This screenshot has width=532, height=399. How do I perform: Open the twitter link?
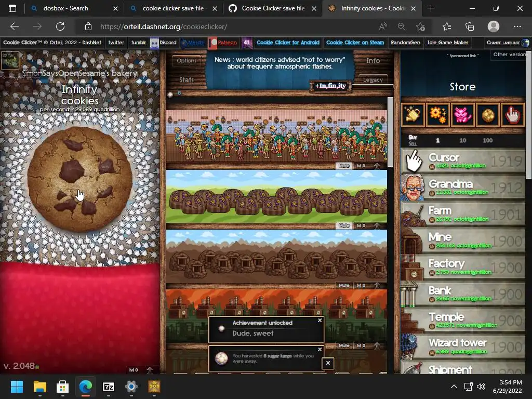pyautogui.click(x=116, y=43)
